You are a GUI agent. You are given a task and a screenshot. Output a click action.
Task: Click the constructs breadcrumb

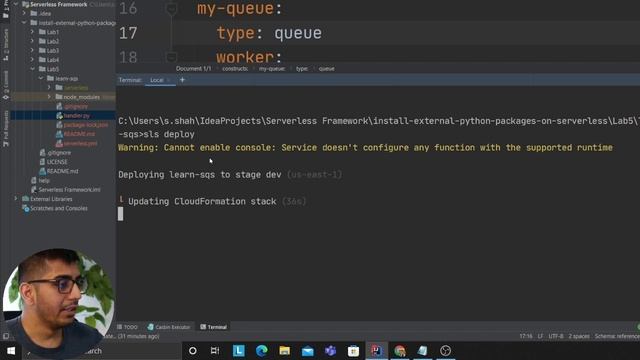tap(235, 69)
